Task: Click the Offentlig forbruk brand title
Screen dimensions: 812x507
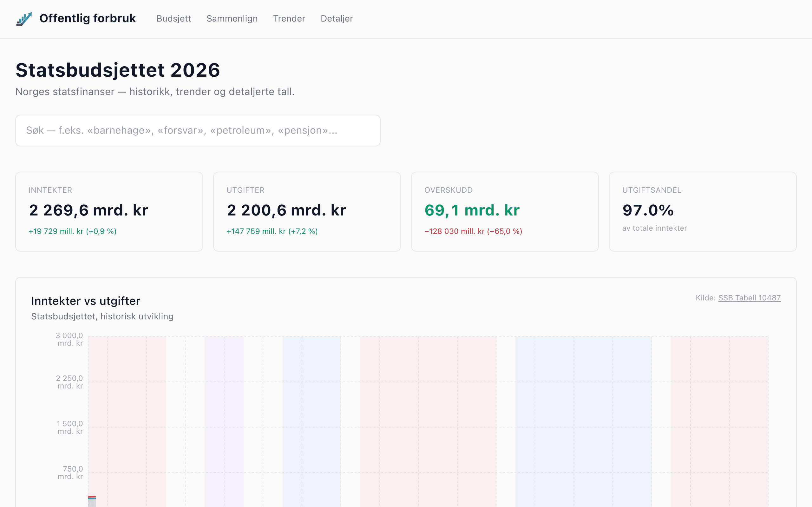Action: 87,18
